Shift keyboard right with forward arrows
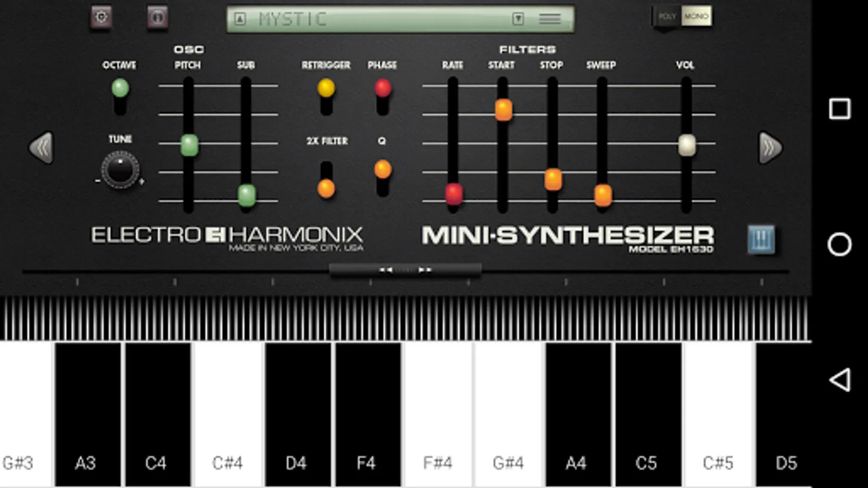The height and width of the screenshot is (488, 868). [425, 269]
